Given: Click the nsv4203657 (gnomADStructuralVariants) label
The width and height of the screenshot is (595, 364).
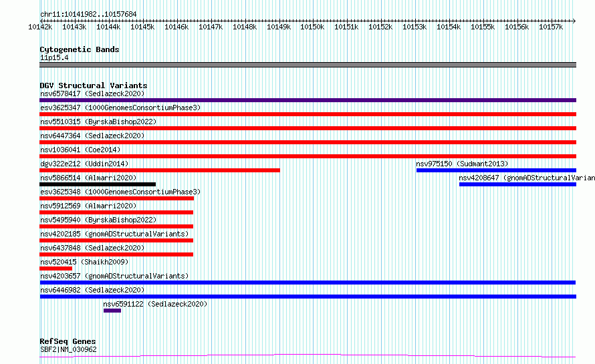Looking at the screenshot, I should (114, 276).
